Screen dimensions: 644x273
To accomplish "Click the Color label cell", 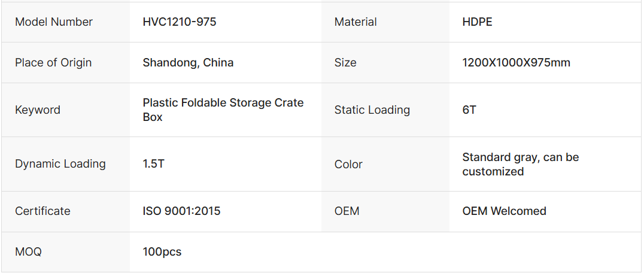I will [348, 165].
